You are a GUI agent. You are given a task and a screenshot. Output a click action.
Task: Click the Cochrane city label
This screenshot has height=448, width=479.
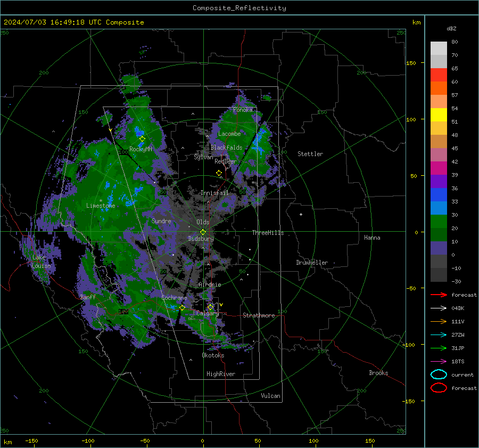coord(174,298)
